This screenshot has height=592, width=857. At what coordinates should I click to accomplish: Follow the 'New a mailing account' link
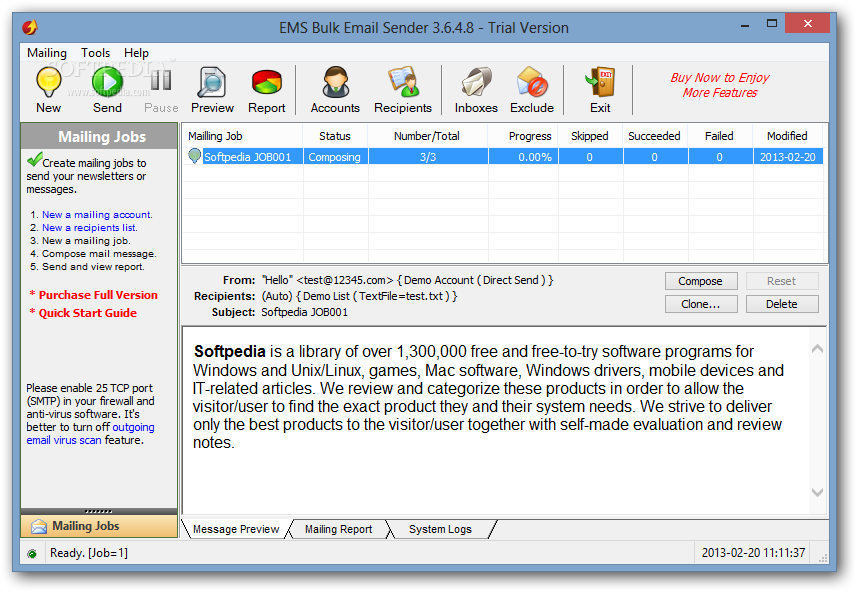tap(97, 215)
